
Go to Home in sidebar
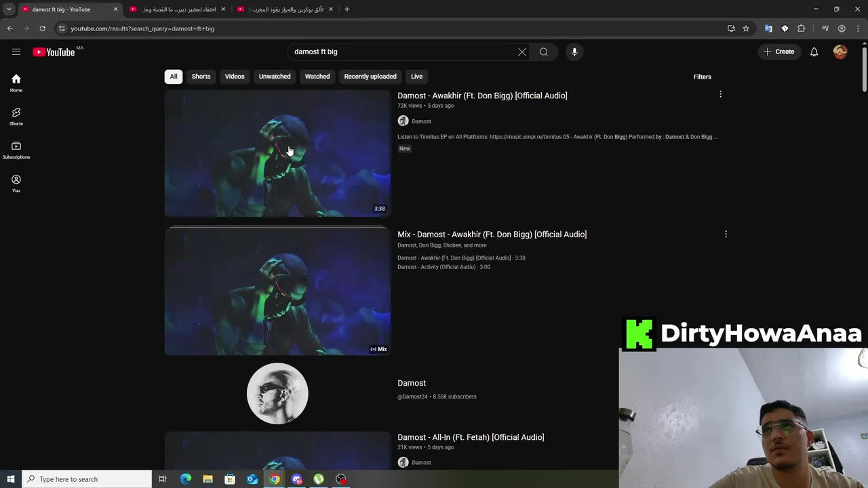click(16, 83)
